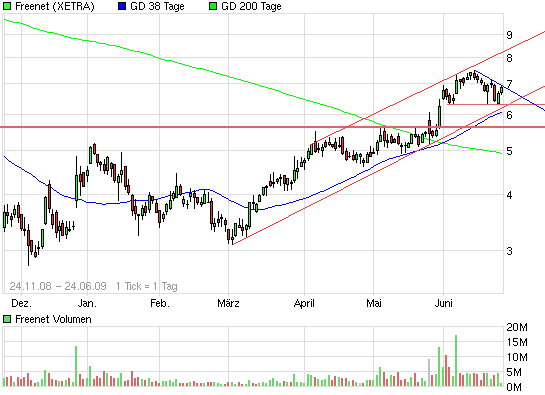The image size is (545, 395).
Task: Select the Freenet (XETRA) legend label
Action: [55, 6]
